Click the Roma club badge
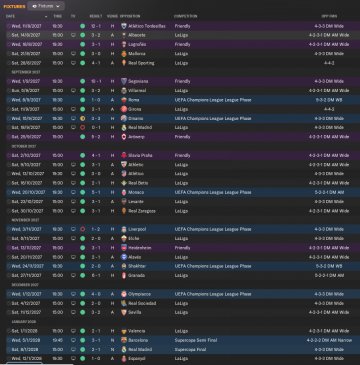Image resolution: width=360 pixels, height=365 pixels. click(124, 100)
